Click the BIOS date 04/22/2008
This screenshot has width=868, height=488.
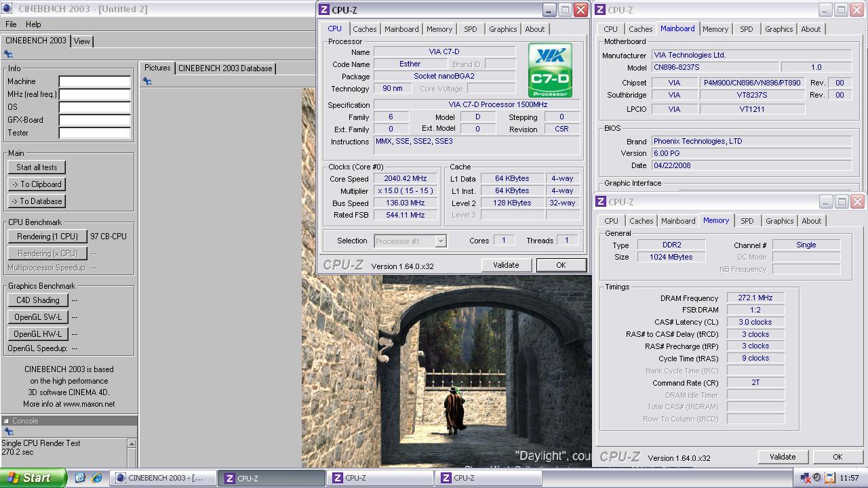[x=751, y=165]
